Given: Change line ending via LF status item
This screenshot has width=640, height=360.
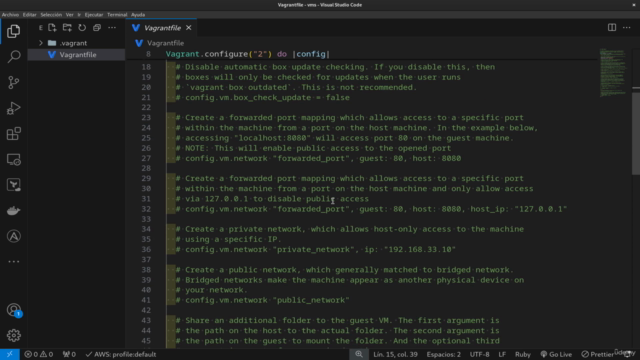Looking at the screenshot, I should (502, 354).
